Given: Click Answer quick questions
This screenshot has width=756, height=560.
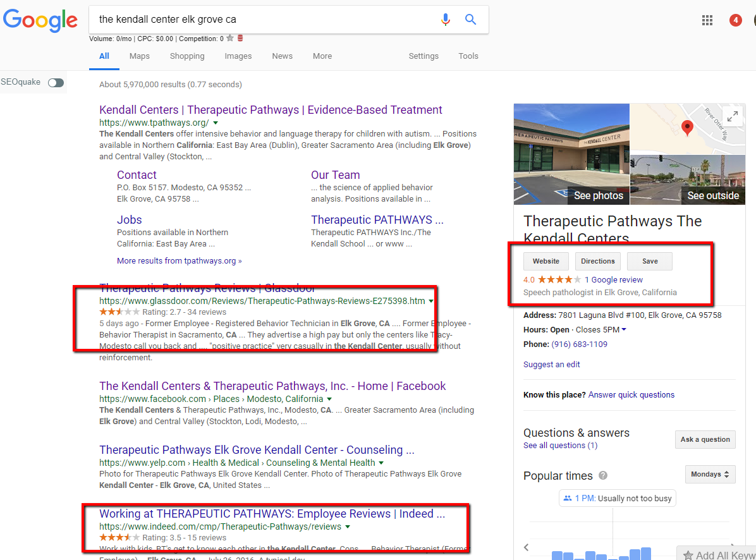Looking at the screenshot, I should tap(631, 394).
